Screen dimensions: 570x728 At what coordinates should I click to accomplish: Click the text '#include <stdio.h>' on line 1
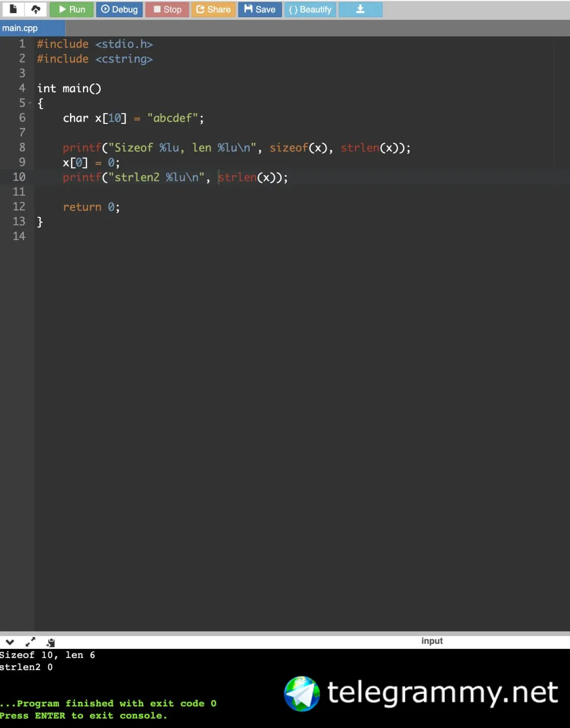click(x=94, y=44)
